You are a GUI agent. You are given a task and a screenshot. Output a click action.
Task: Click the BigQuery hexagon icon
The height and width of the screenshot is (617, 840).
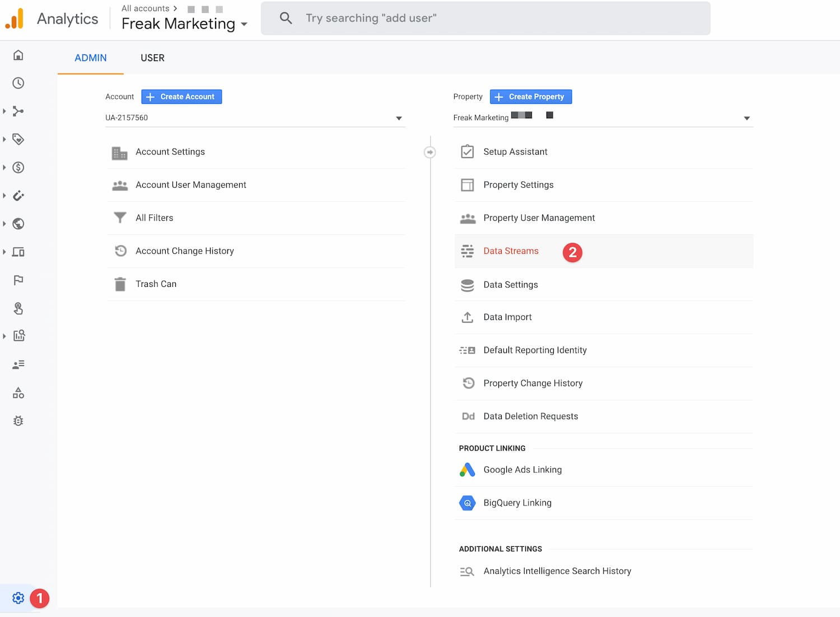467,503
